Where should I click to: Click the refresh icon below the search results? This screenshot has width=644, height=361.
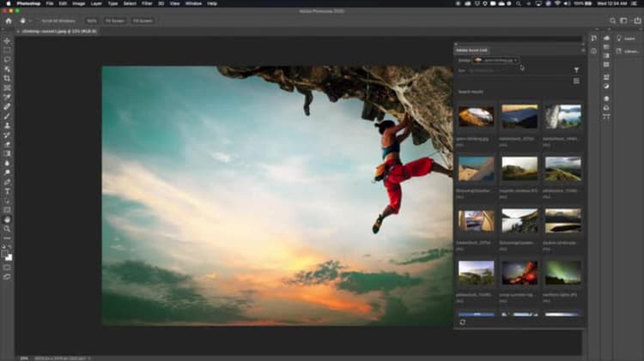[463, 322]
